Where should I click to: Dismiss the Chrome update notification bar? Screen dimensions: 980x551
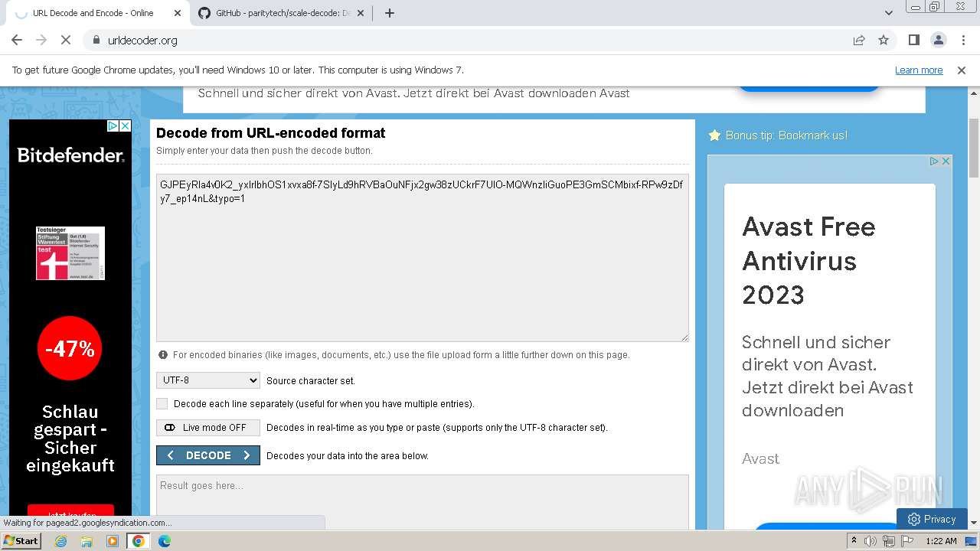pyautogui.click(x=962, y=70)
